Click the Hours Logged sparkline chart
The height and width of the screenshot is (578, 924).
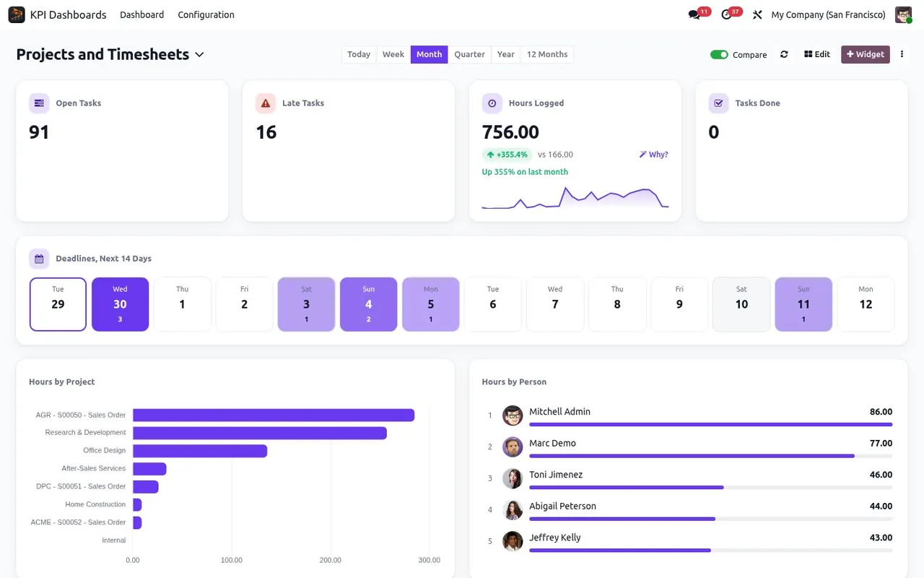[x=575, y=197]
